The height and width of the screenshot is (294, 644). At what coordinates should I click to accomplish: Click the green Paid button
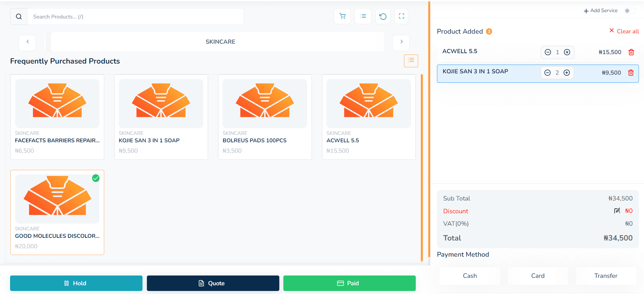[349, 283]
